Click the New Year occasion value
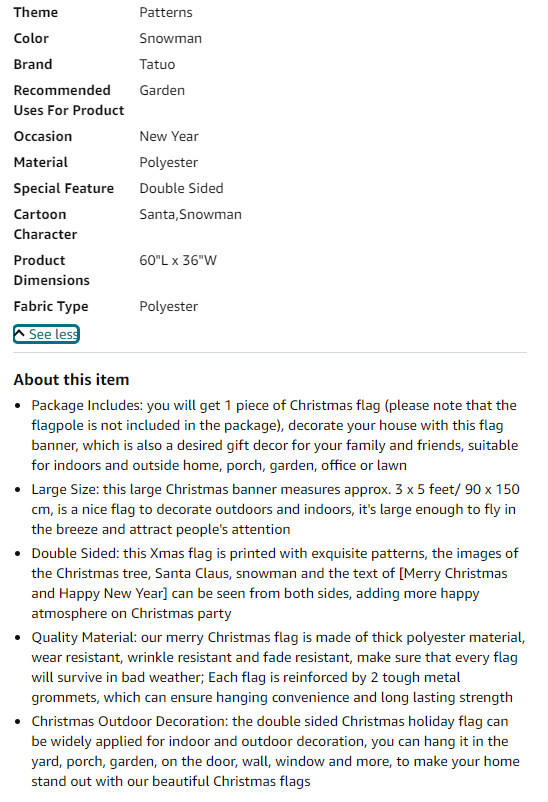Viewport: 548px width, 802px height. pyautogui.click(x=169, y=137)
